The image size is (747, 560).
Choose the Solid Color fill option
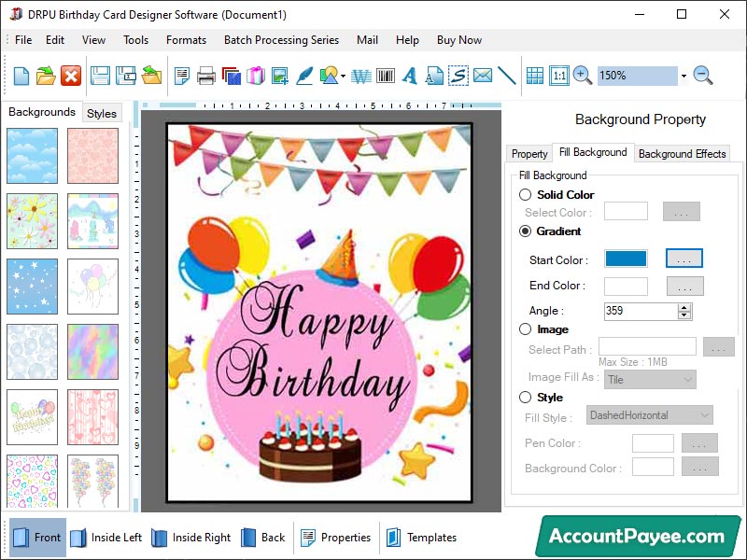[525, 195]
